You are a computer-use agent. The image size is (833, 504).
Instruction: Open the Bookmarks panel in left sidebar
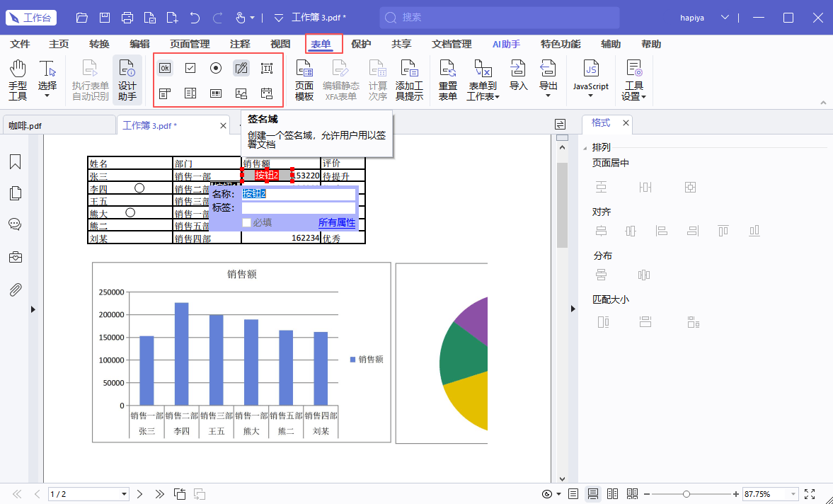[16, 162]
